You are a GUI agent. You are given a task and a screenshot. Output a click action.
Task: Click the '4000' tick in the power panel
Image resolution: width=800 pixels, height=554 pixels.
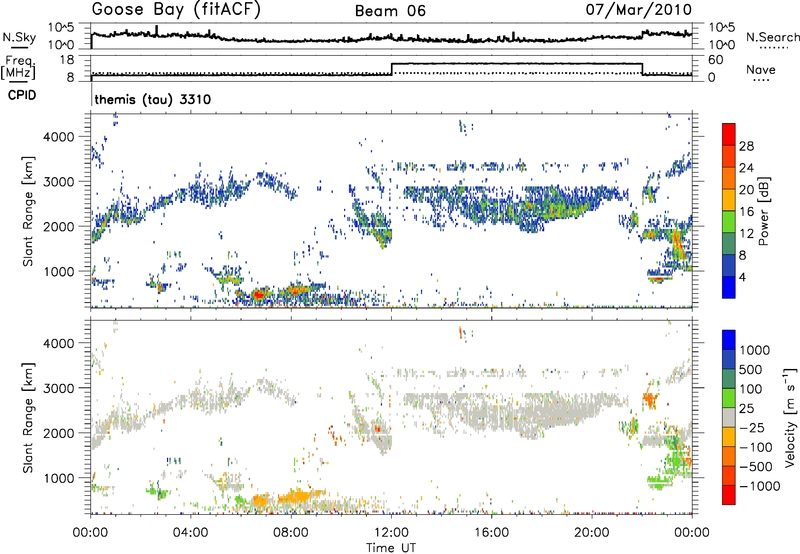(x=58, y=137)
